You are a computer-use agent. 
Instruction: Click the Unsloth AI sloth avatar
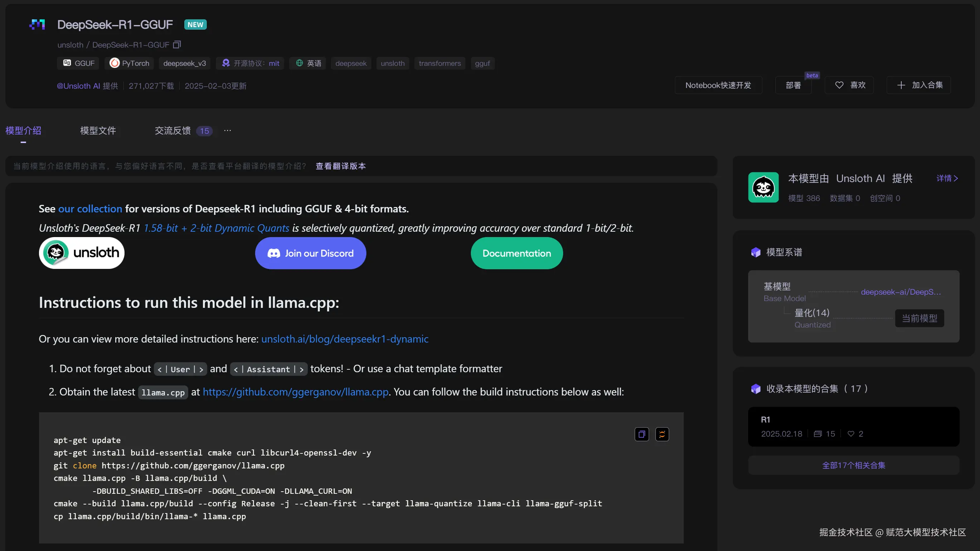tap(763, 187)
